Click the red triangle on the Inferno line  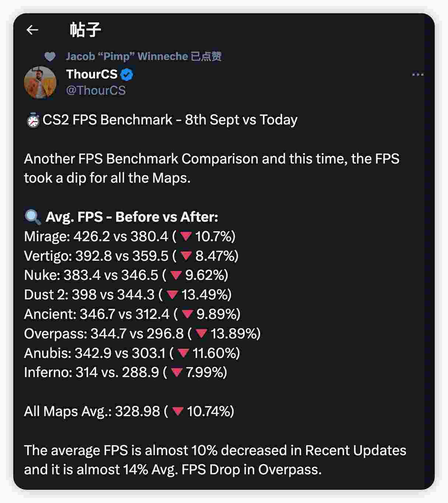coord(176,372)
